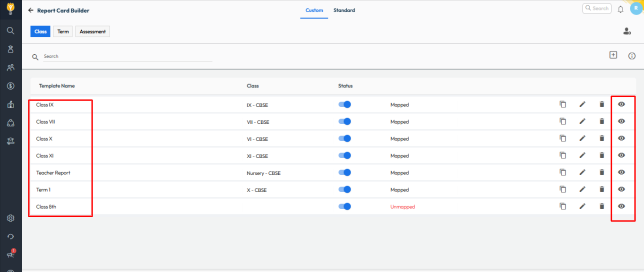Toggle status switch for Class IX
Screen dimensions: 644x272
[x=345, y=105]
